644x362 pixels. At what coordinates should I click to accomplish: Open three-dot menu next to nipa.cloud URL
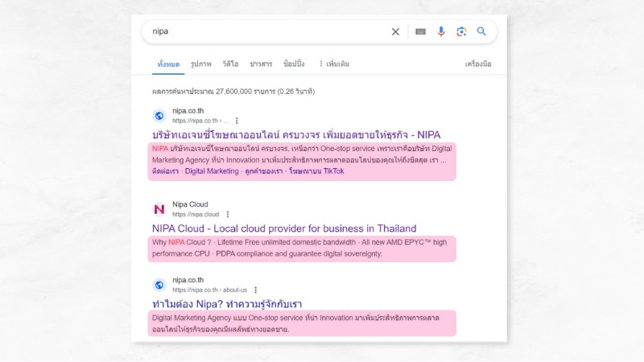point(228,214)
